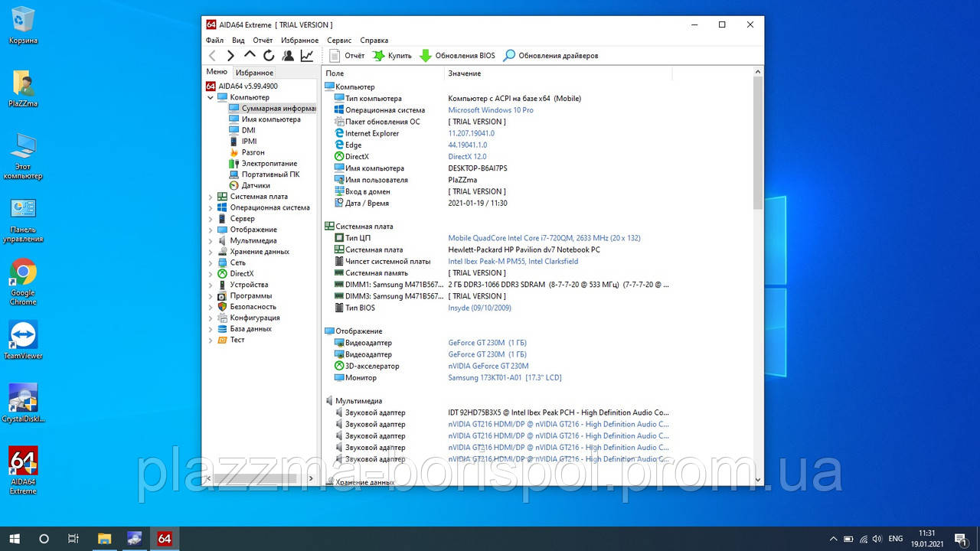The height and width of the screenshot is (551, 980).
Task: Expand the Системная плата tree node
Action: click(211, 197)
